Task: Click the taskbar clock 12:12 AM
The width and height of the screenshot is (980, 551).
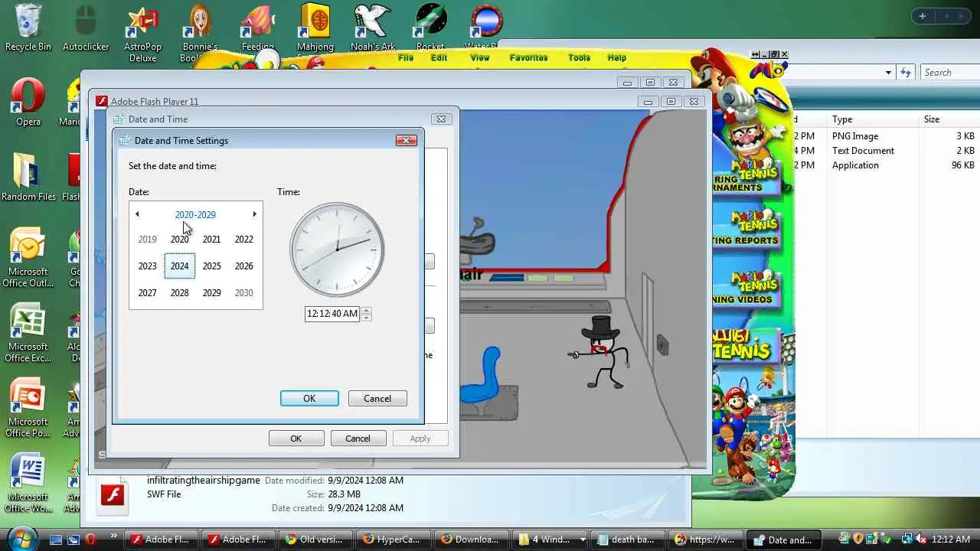Action: (x=952, y=540)
